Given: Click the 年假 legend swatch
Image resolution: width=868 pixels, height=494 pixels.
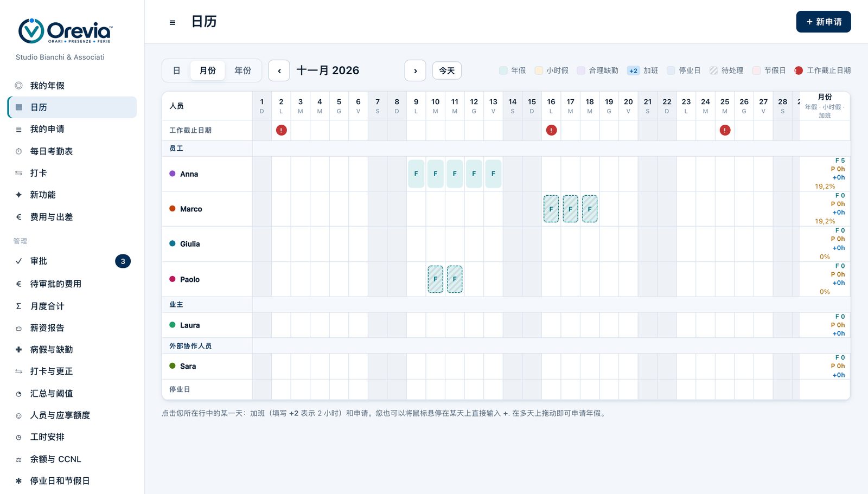Looking at the screenshot, I should pyautogui.click(x=503, y=70).
